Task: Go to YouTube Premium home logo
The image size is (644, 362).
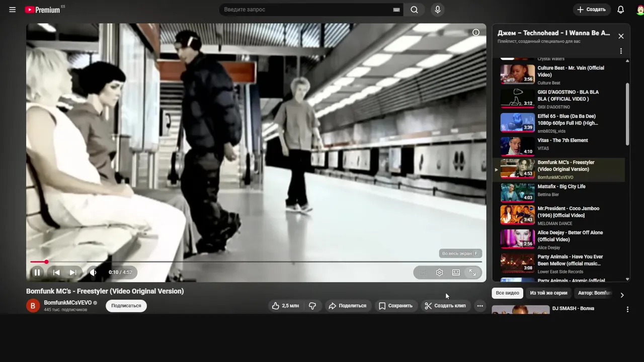Action: (x=43, y=10)
